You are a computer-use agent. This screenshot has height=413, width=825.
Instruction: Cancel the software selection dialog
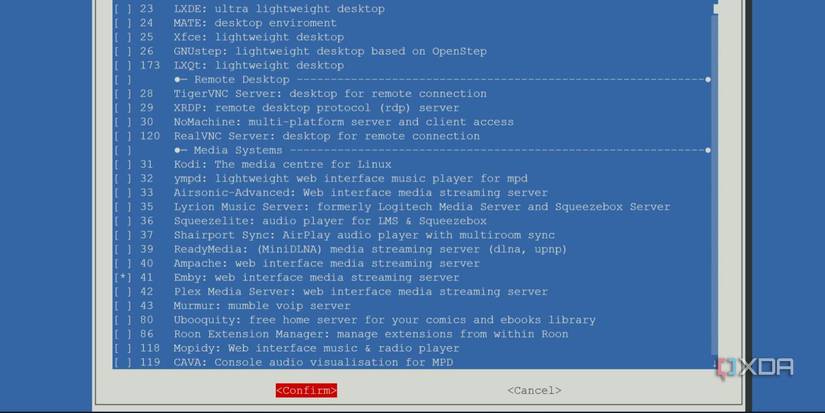tap(534, 390)
